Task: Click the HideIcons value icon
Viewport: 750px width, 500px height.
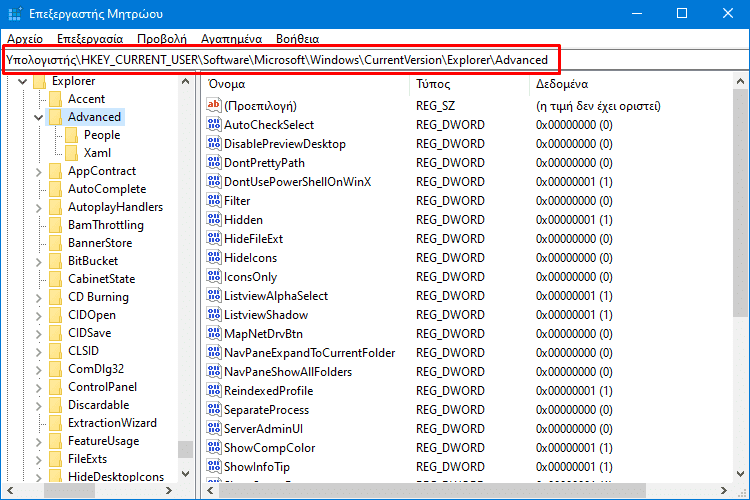Action: (x=213, y=257)
